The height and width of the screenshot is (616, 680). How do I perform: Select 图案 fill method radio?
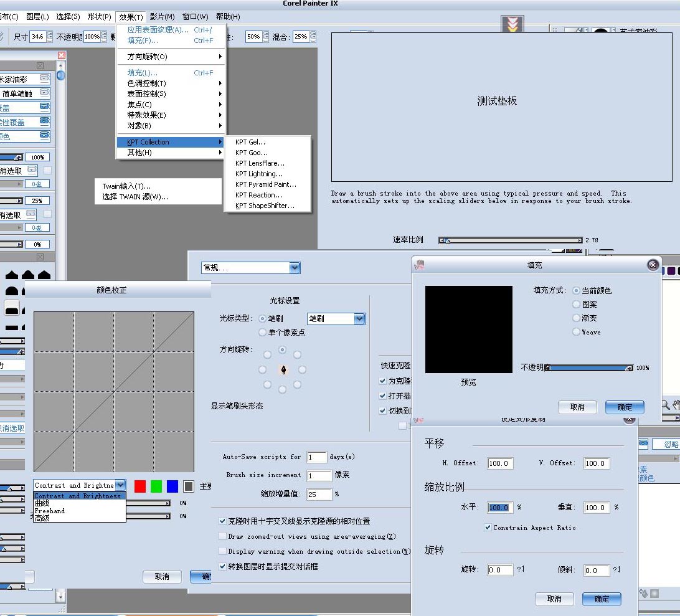(x=576, y=304)
